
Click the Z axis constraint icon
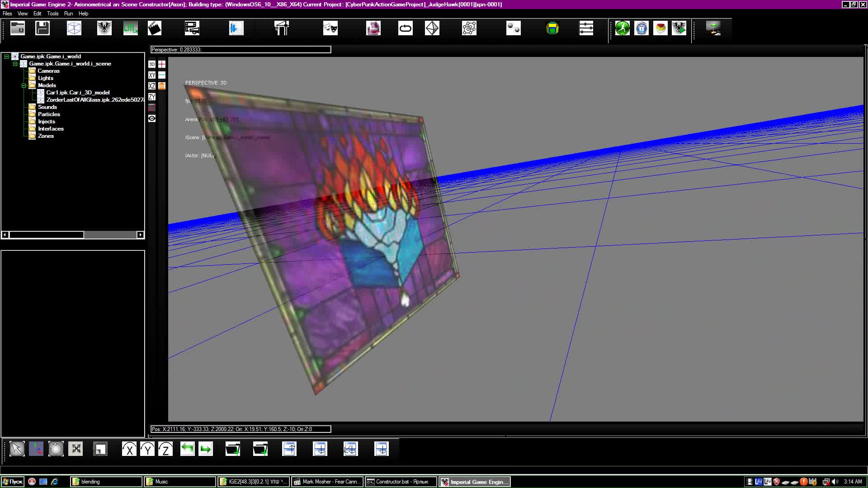point(165,449)
